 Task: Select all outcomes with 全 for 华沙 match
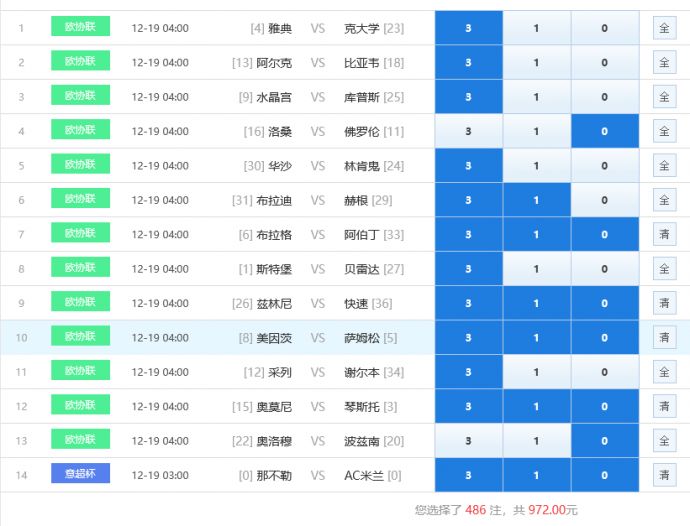[664, 166]
